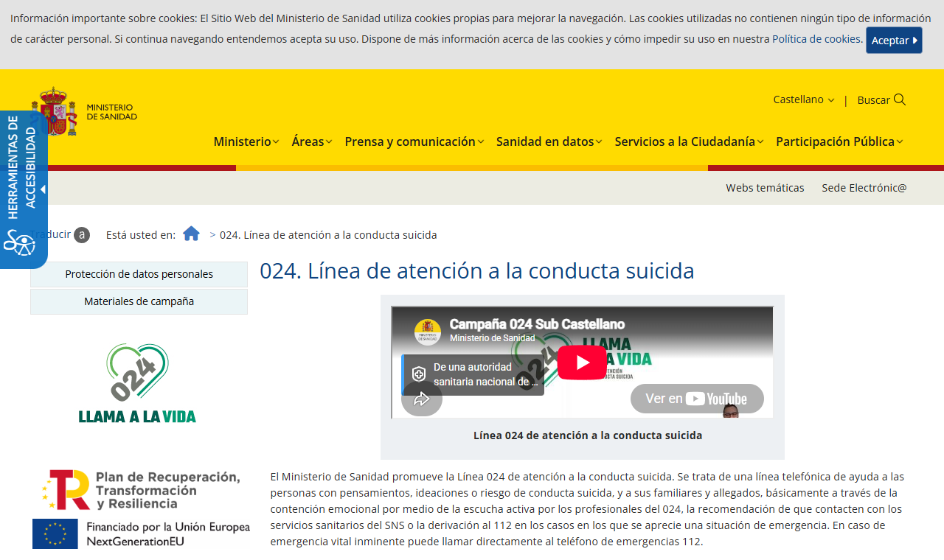The width and height of the screenshot is (944, 560).
Task: Open the Castellano language dropdown
Action: click(x=803, y=99)
